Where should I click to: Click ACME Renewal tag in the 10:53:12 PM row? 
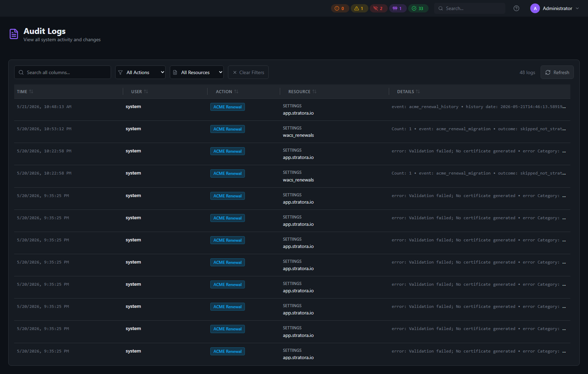[x=228, y=129]
